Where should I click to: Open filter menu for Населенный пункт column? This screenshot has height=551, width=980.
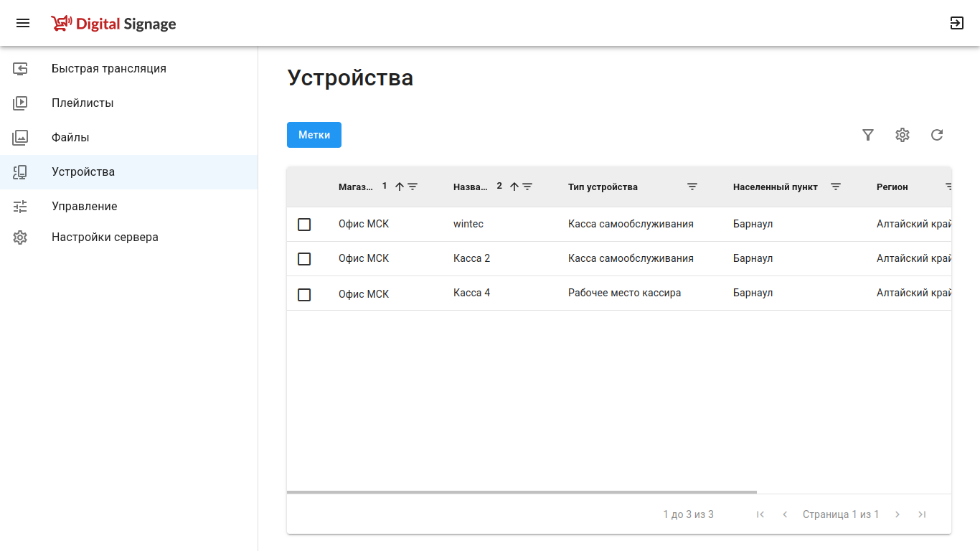coord(836,187)
